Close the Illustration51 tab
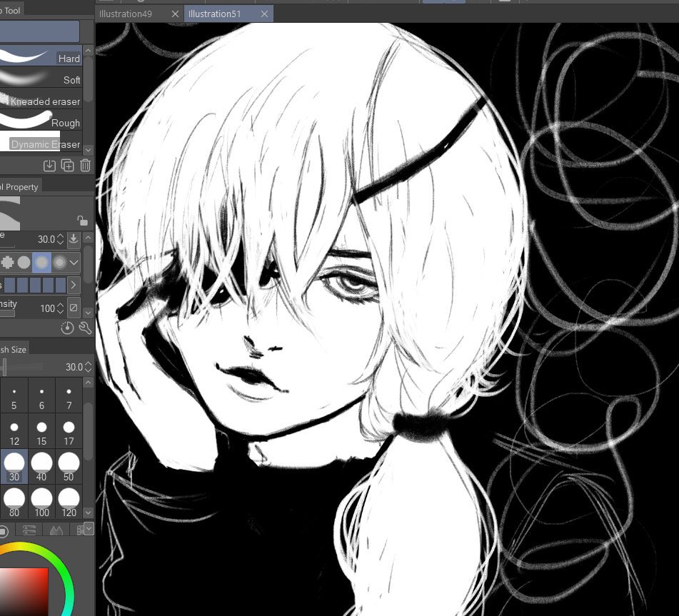The width and height of the screenshot is (679, 616). point(264,14)
